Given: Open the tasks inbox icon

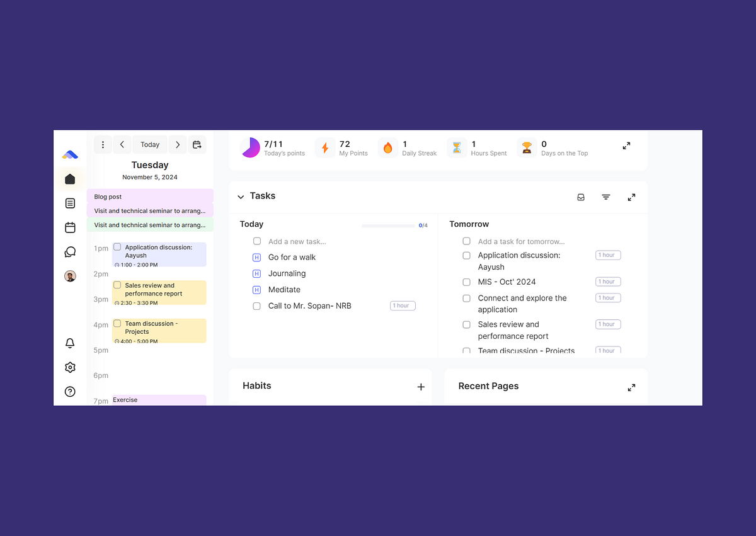Looking at the screenshot, I should [x=581, y=197].
